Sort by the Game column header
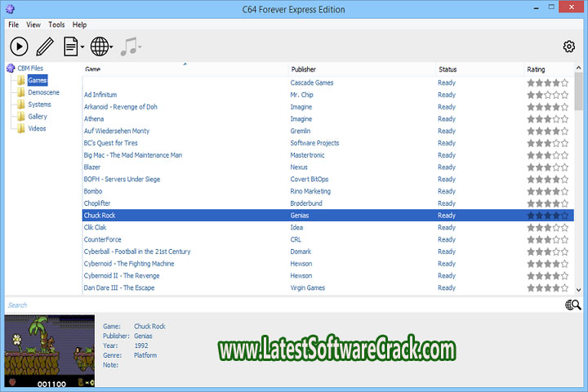This screenshot has height=392, width=588. (x=185, y=69)
